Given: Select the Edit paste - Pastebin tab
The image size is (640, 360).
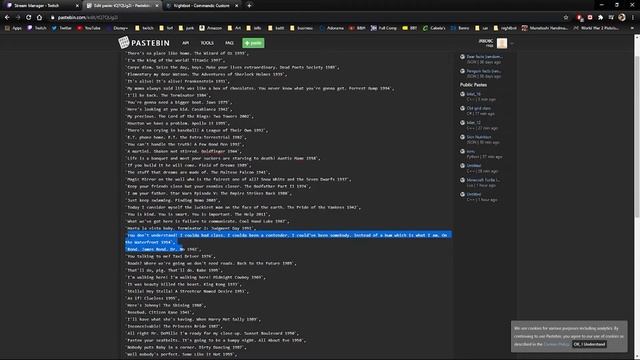Looking at the screenshot, I should point(122,6).
